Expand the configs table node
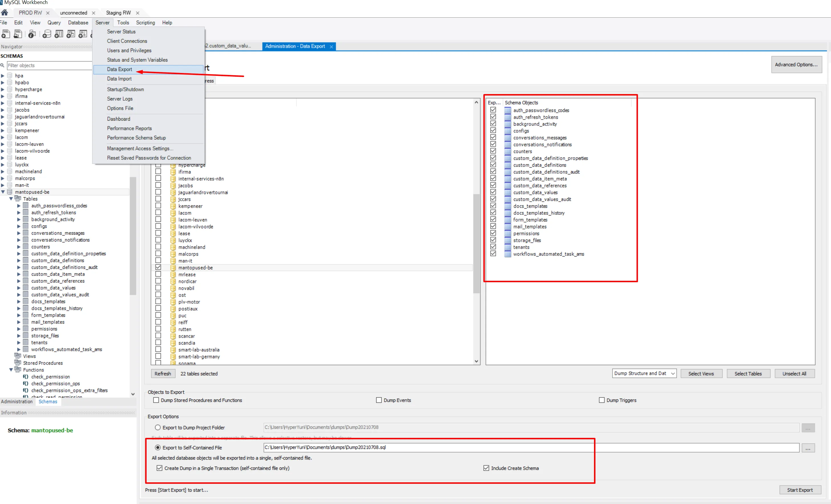This screenshot has width=831, height=504. [19, 226]
